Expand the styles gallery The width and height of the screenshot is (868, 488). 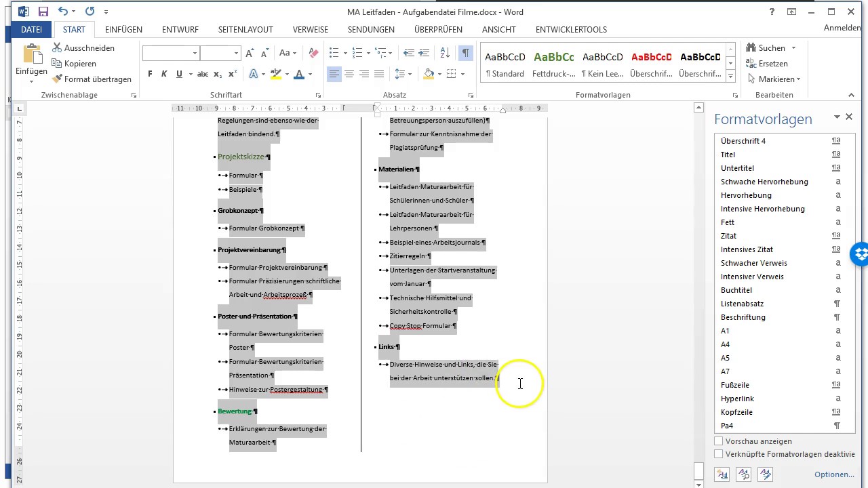pos(730,77)
